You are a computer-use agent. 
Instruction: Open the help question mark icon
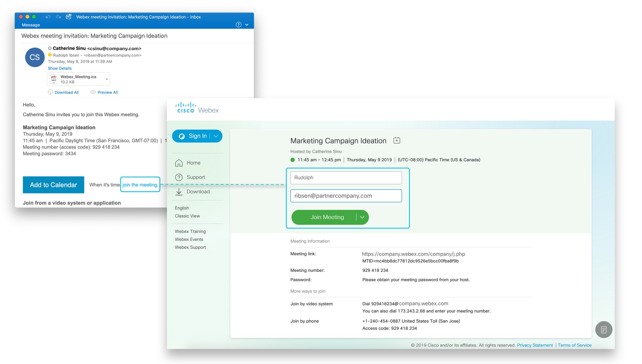tap(239, 25)
